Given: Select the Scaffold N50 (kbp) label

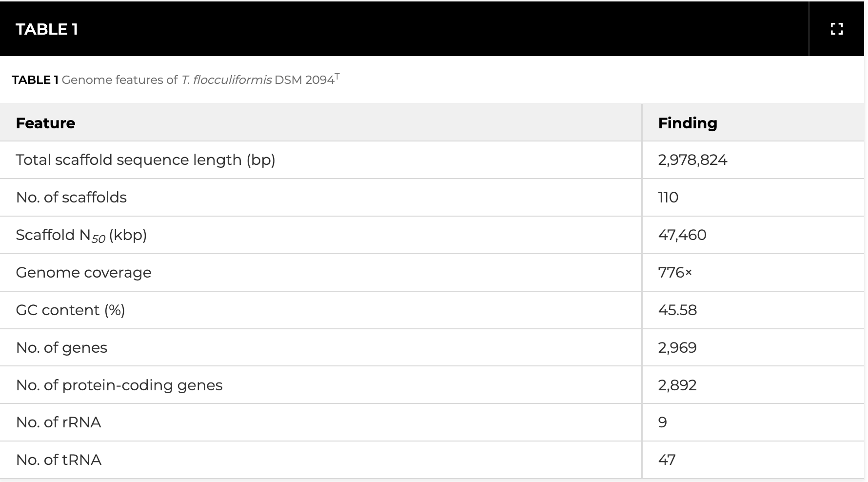Looking at the screenshot, I should coord(81,235).
